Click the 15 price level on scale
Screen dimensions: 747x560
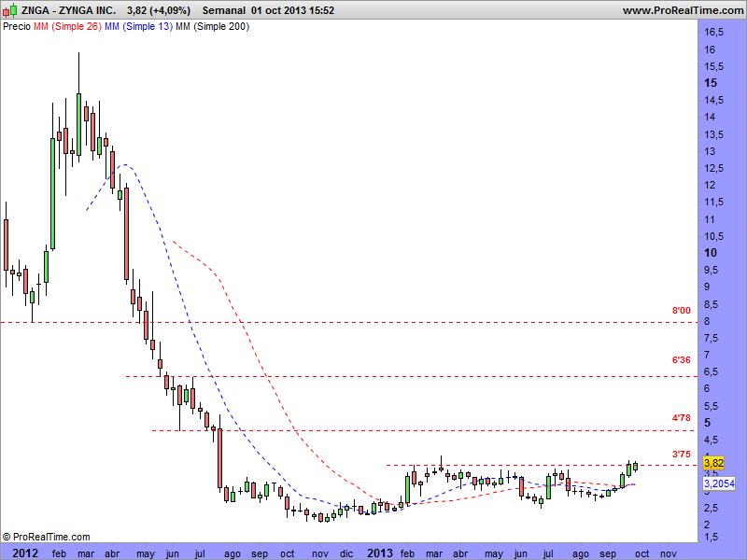coord(711,83)
